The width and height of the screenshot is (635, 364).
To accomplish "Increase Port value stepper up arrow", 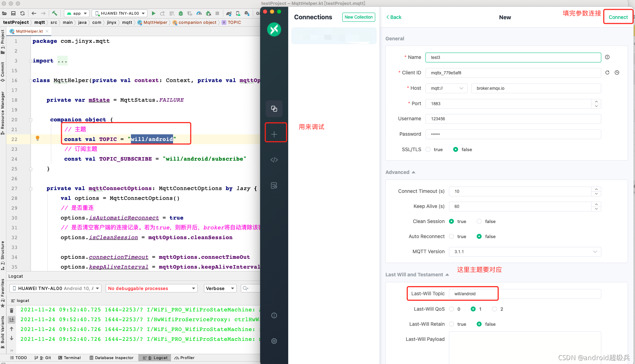I will pos(596,101).
